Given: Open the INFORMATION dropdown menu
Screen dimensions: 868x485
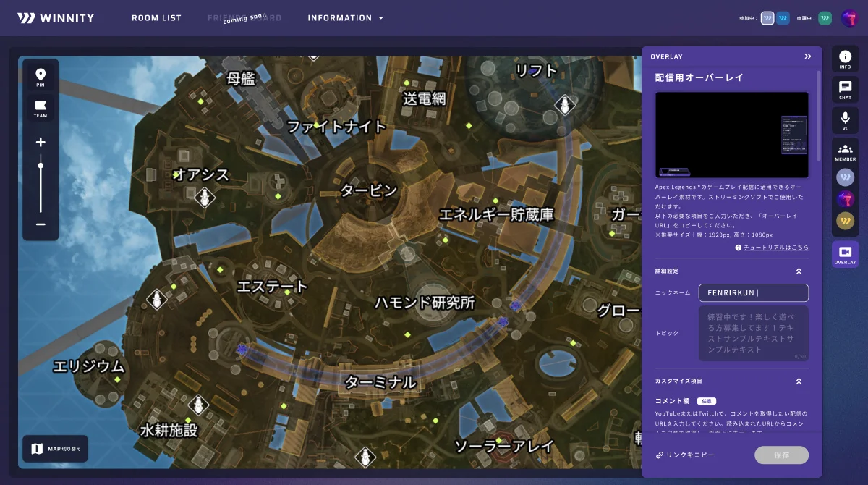Looking at the screenshot, I should tap(345, 18).
